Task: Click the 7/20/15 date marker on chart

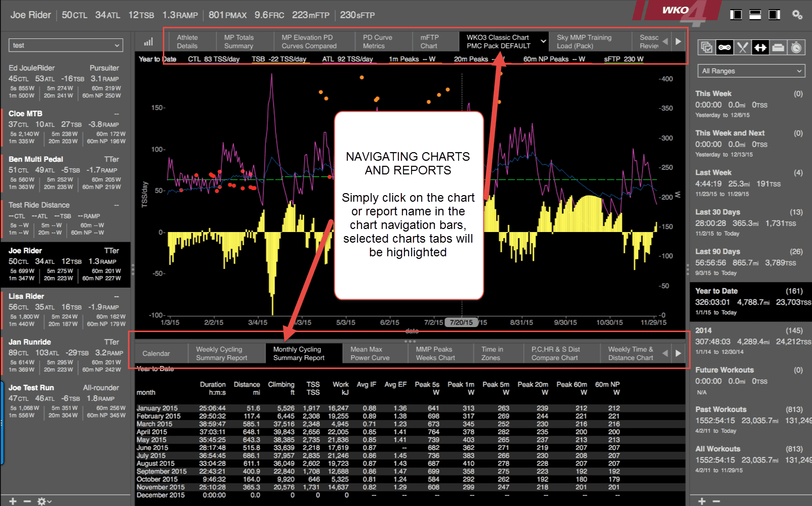Action: pyautogui.click(x=461, y=323)
